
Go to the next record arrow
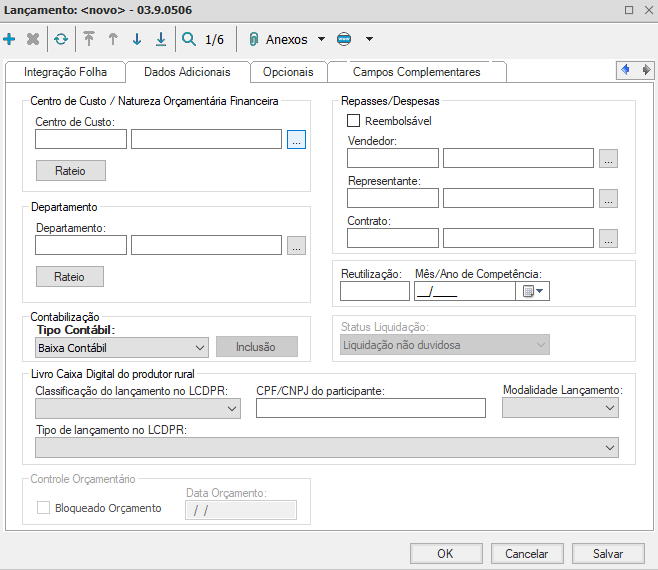[137, 40]
